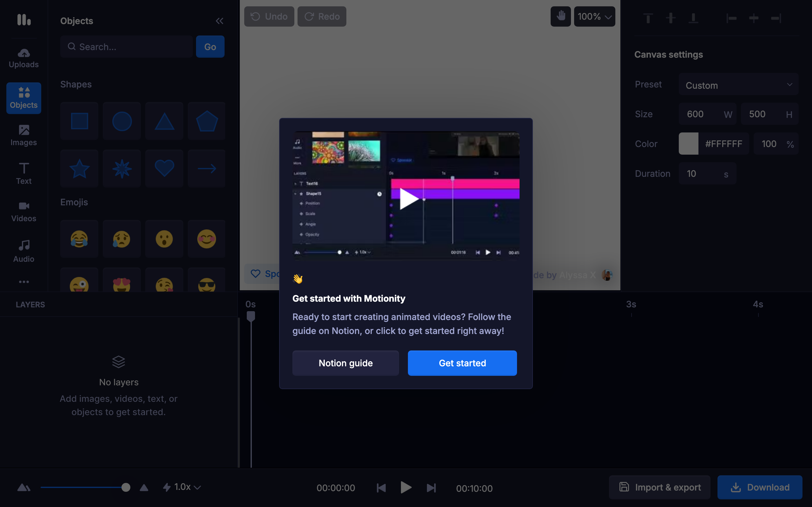
Task: Expand the Preset Custom dropdown
Action: [738, 85]
